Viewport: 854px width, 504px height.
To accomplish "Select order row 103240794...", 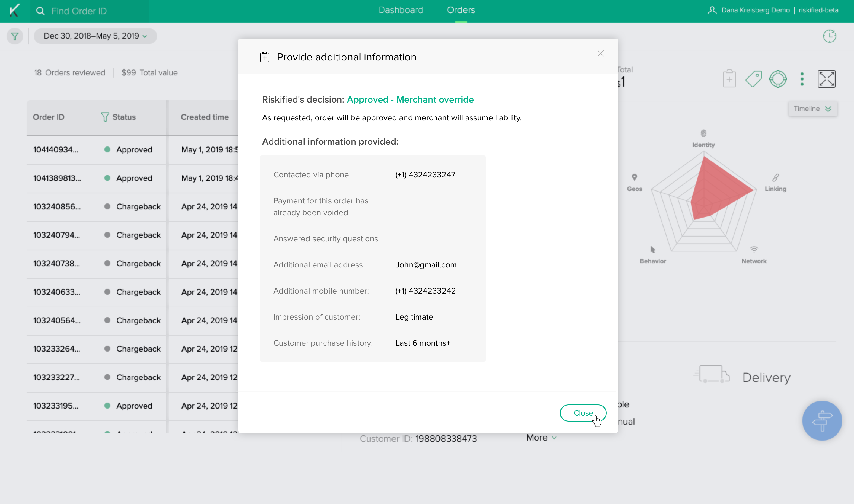I will [133, 235].
